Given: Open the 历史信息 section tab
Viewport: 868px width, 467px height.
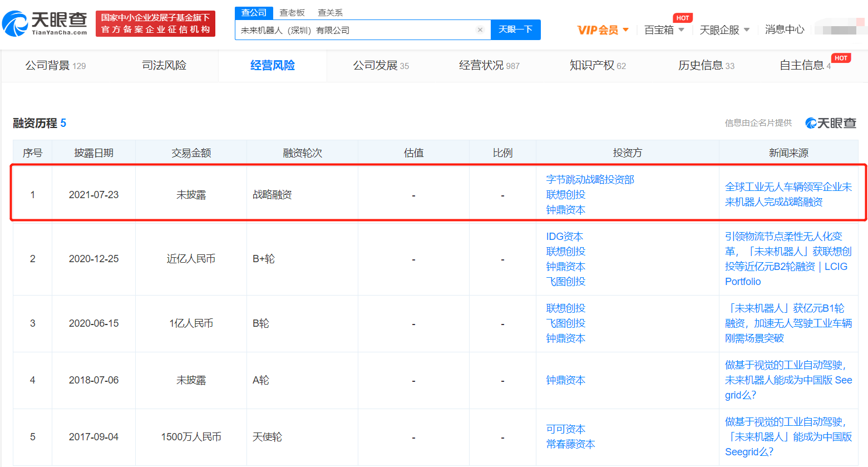Looking at the screenshot, I should [707, 66].
